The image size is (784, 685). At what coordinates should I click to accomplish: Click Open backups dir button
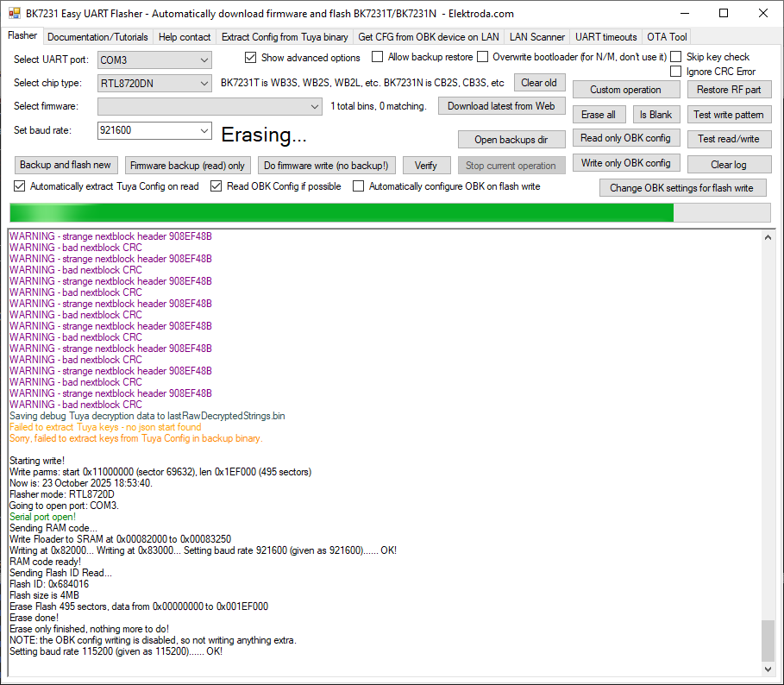tap(511, 140)
